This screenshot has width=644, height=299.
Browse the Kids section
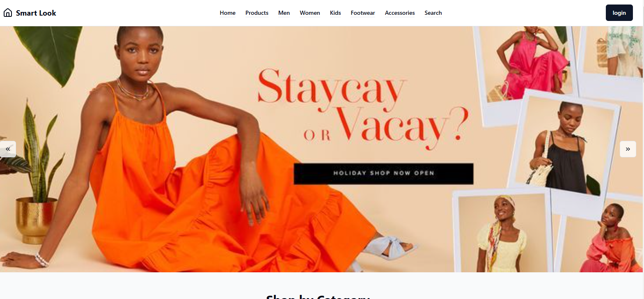tap(335, 13)
